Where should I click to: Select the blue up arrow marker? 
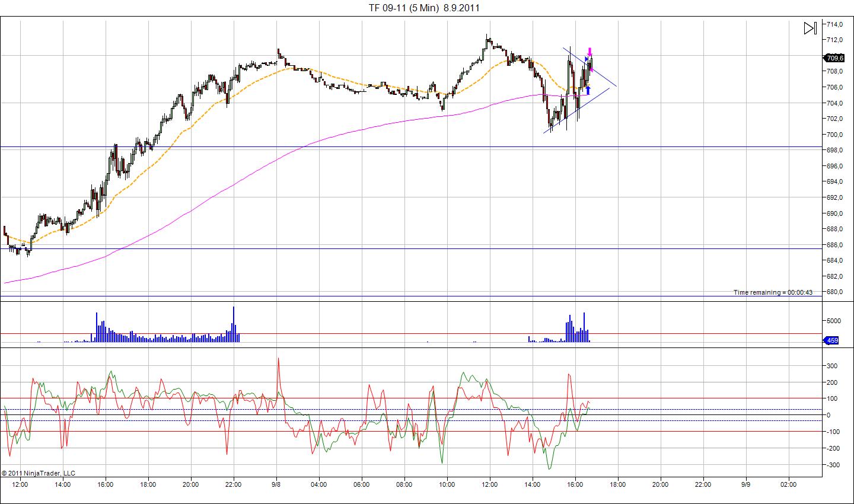588,91
